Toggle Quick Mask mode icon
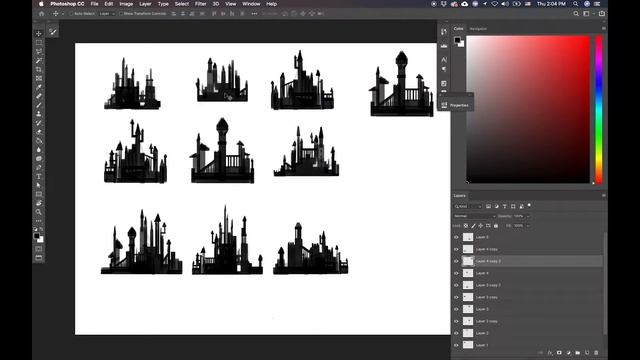The image size is (640, 360). [x=39, y=249]
